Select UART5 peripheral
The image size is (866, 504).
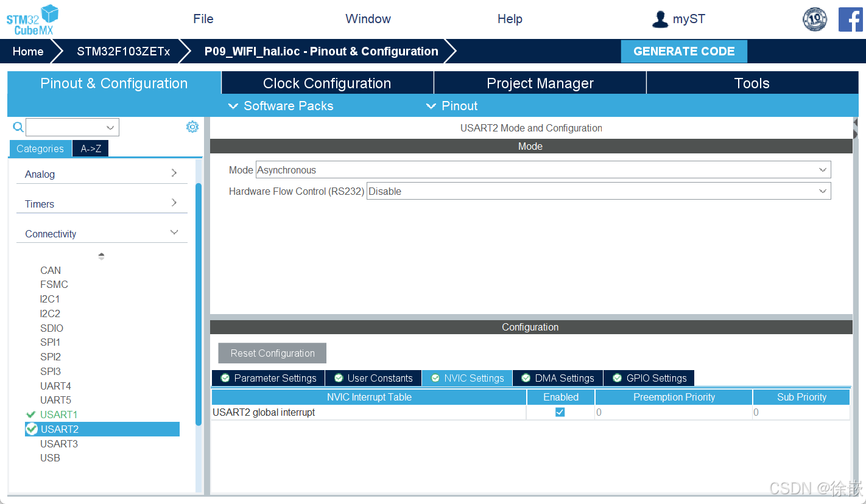point(55,400)
